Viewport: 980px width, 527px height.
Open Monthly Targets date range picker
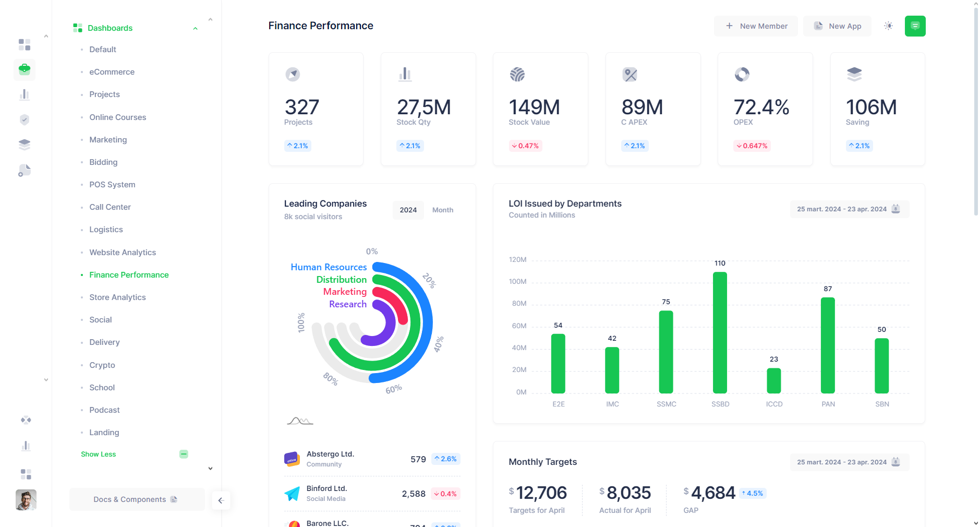[849, 462]
